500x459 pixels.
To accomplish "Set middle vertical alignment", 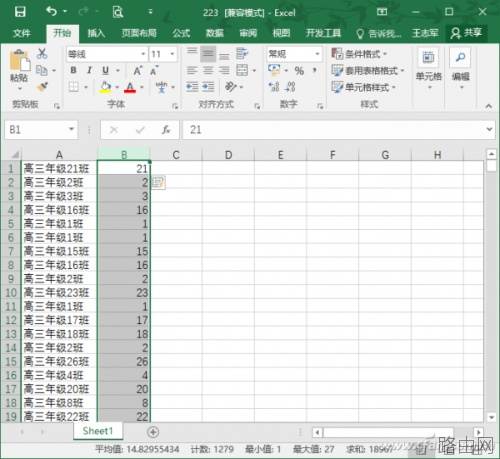I will 208,53.
